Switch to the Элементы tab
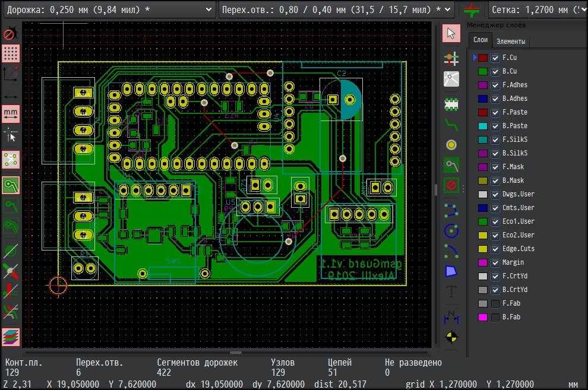The width and height of the screenshot is (588, 390). click(x=510, y=41)
